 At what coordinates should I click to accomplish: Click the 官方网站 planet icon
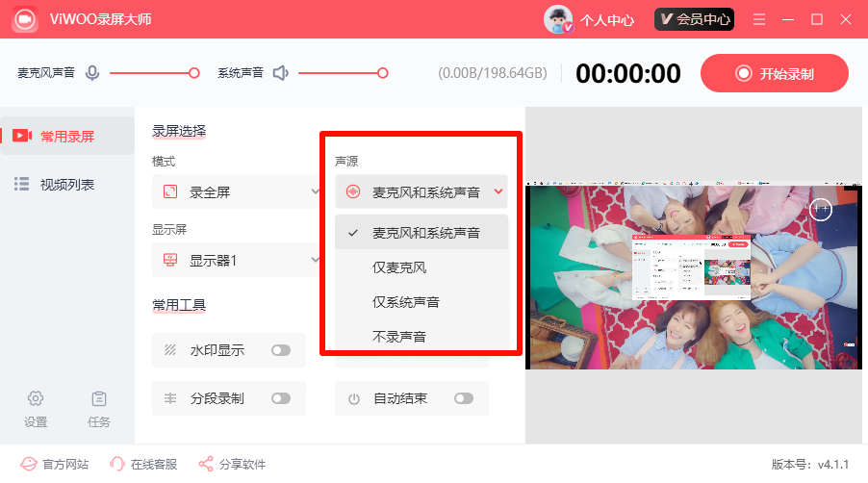coord(29,464)
